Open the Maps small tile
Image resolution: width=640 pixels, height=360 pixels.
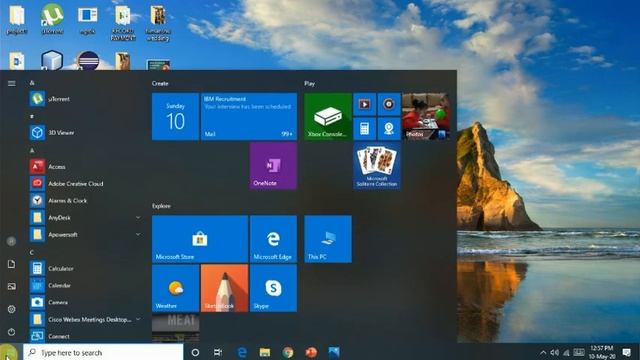tap(389, 129)
